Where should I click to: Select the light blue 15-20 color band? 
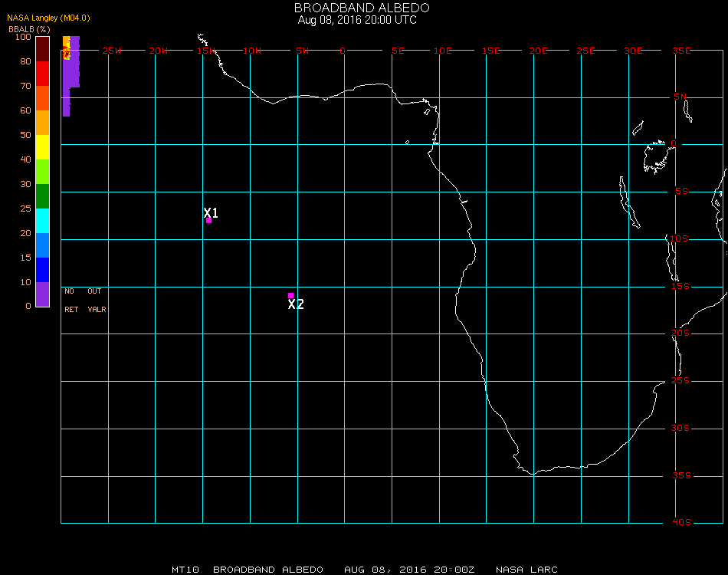(x=43, y=245)
